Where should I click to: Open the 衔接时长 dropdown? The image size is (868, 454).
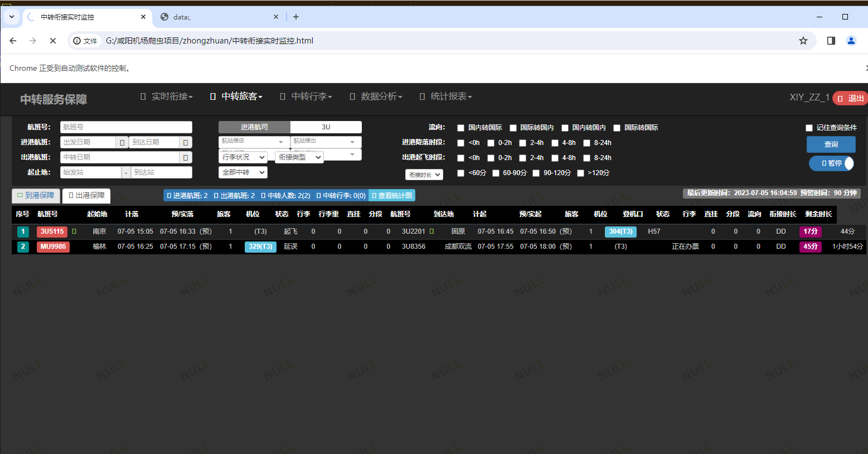click(x=424, y=175)
